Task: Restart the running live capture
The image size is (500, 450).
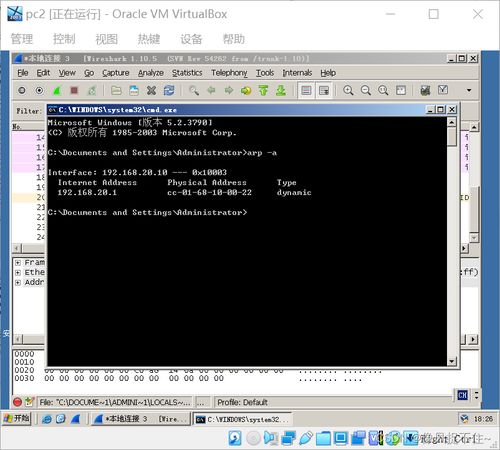Action: pos(92,90)
